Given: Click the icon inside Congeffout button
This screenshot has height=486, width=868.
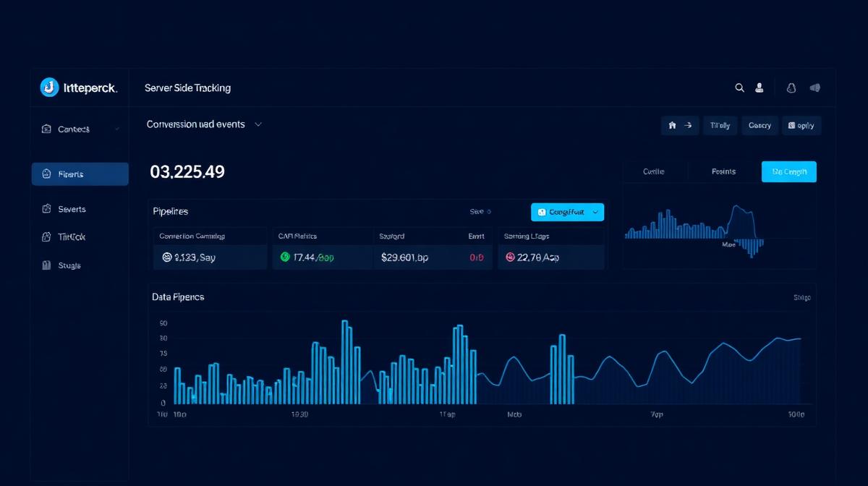Looking at the screenshot, I should tap(542, 212).
